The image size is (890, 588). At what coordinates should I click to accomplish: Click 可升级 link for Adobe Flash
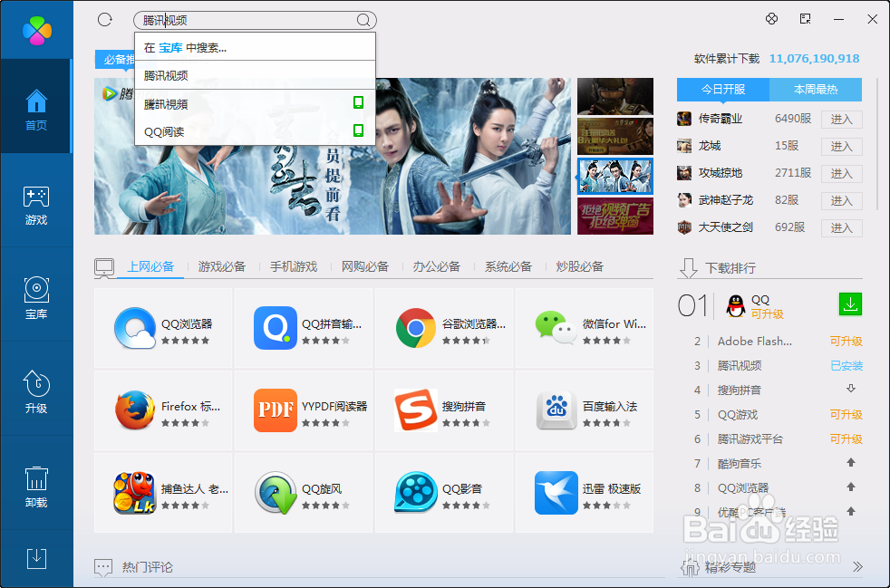(846, 341)
